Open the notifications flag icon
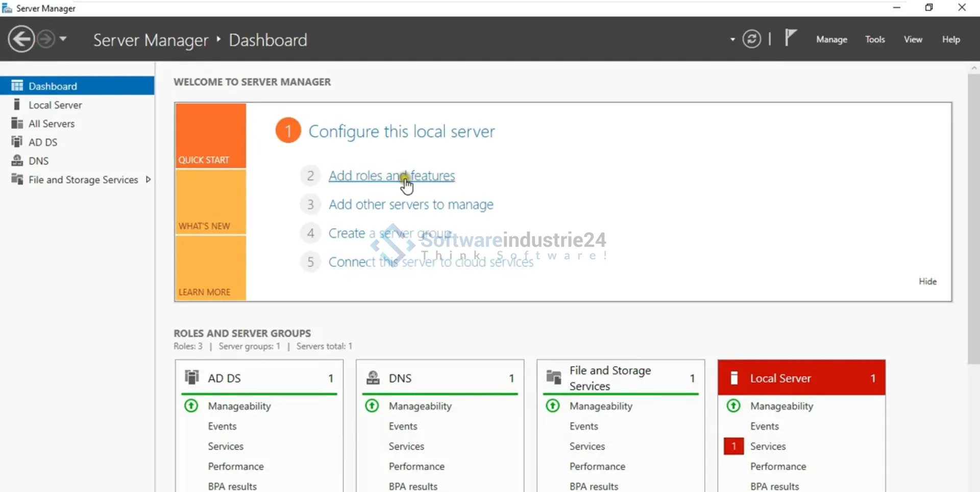 [790, 38]
